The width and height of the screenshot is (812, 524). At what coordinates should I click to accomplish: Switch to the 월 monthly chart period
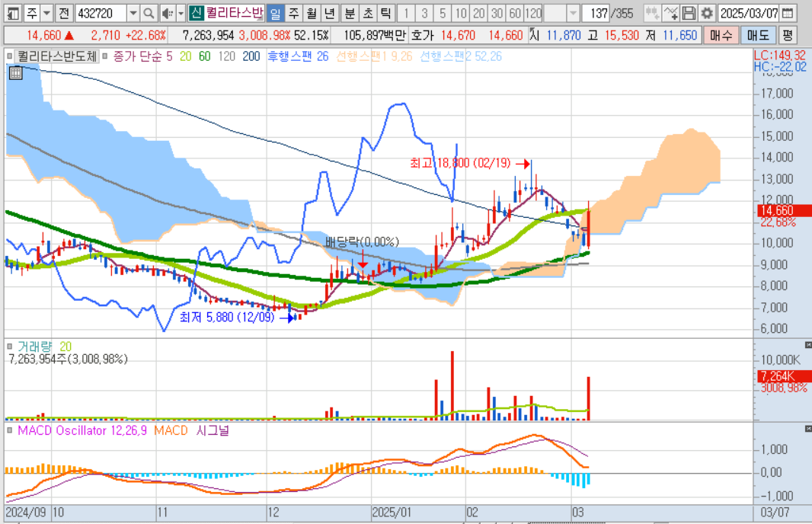pyautogui.click(x=312, y=13)
